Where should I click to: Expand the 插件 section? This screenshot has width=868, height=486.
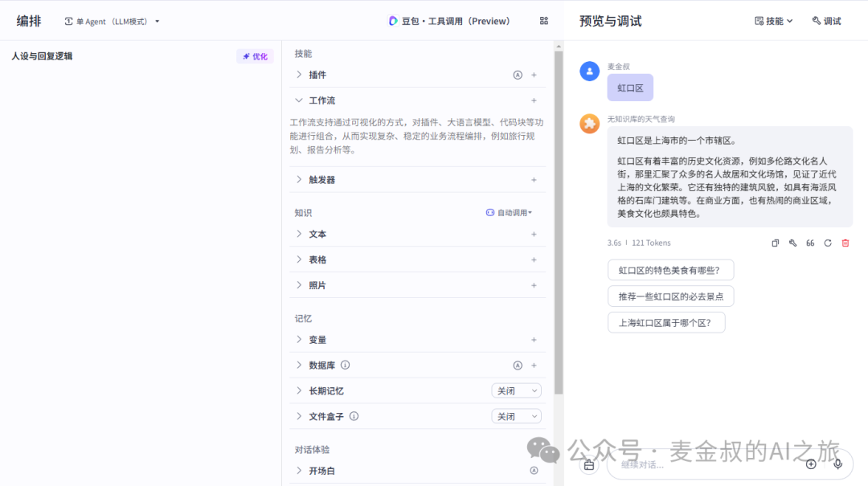tap(299, 75)
